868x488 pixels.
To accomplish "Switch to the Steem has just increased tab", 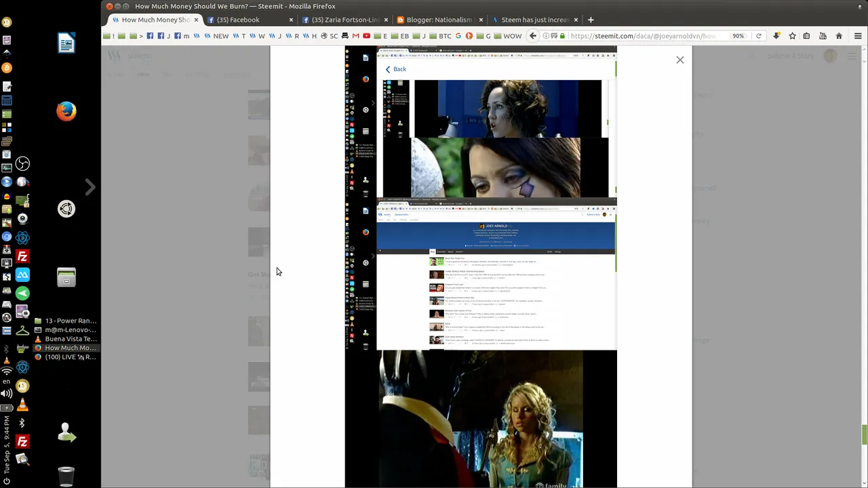I will [534, 20].
